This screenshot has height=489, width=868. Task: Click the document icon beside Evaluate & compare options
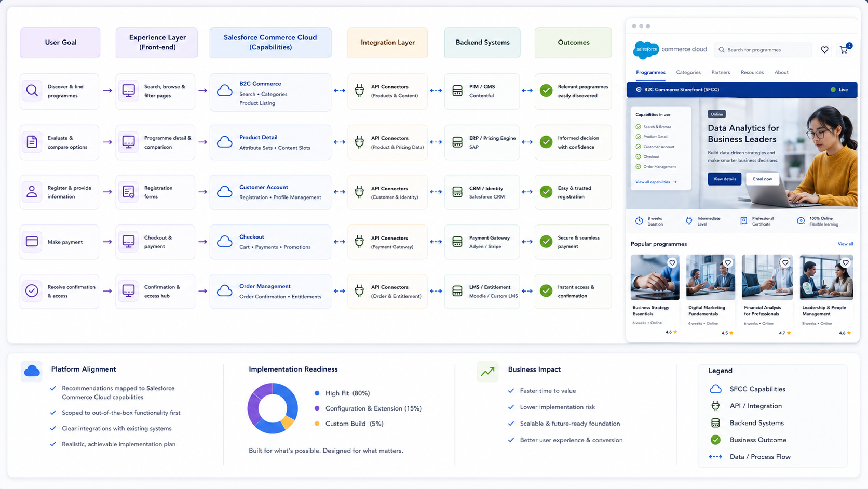pos(32,142)
